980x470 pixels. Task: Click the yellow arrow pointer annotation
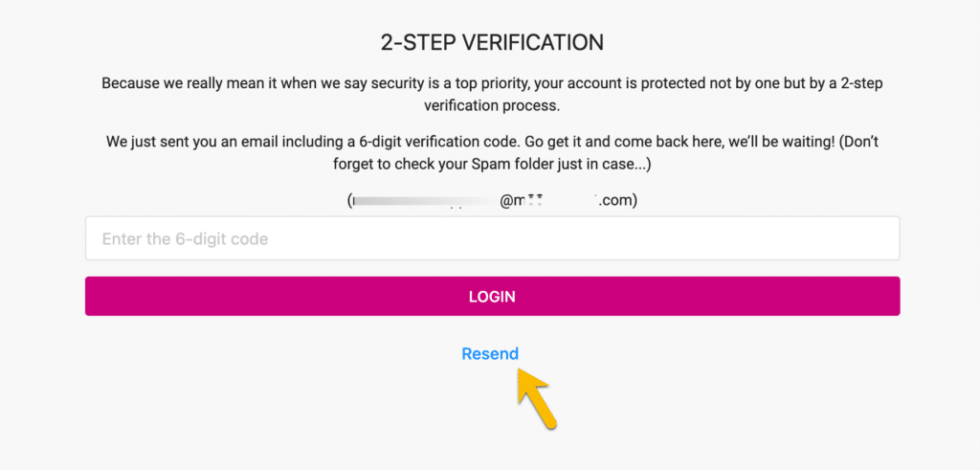[536, 399]
